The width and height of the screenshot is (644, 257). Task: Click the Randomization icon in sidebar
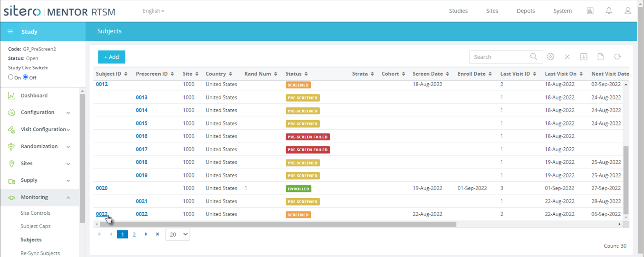11,147
